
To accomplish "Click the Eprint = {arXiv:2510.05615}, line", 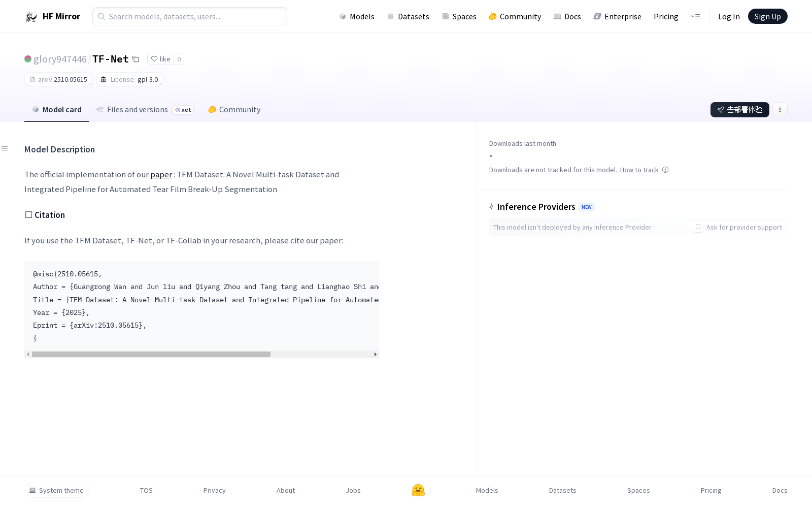I will pyautogui.click(x=90, y=325).
